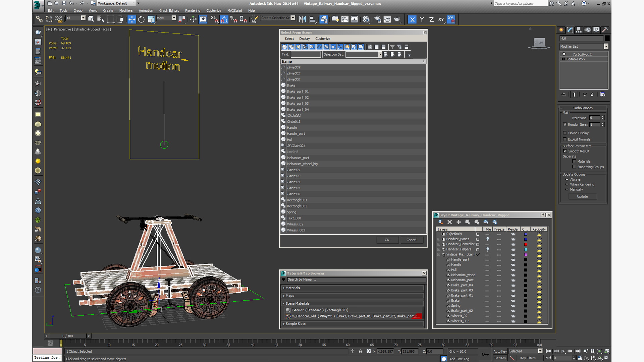Collapse the Vintage_Ra...dcar layer
644x362 pixels.
(x=438, y=254)
